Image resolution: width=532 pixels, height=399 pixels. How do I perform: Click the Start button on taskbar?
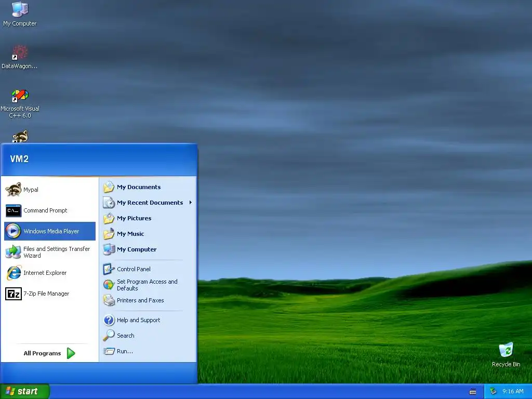pyautogui.click(x=25, y=391)
